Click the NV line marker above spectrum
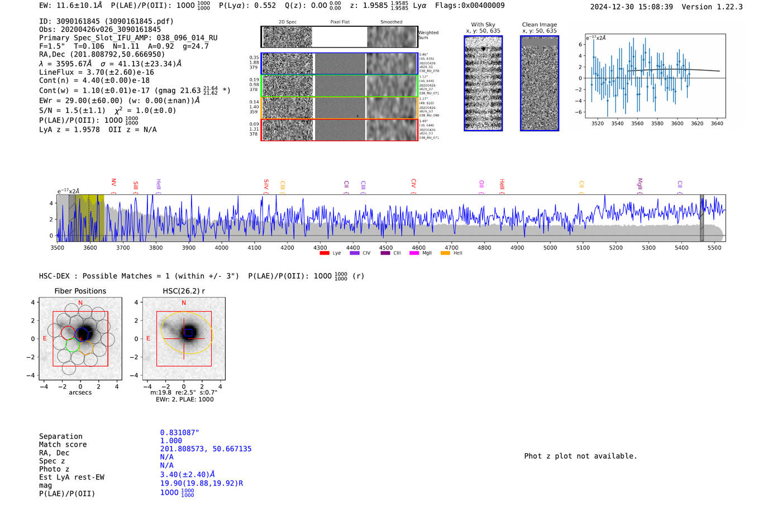The image size is (782, 532). click(x=113, y=184)
